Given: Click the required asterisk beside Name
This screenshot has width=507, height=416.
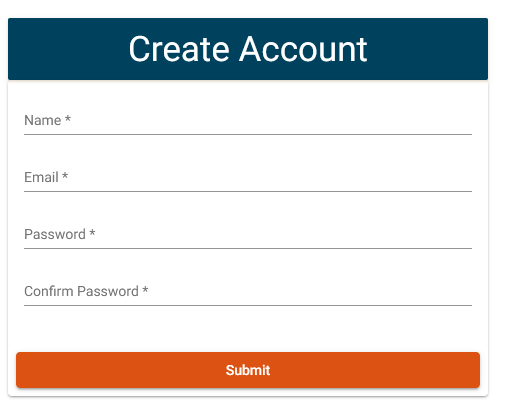Looking at the screenshot, I should coord(68,119).
